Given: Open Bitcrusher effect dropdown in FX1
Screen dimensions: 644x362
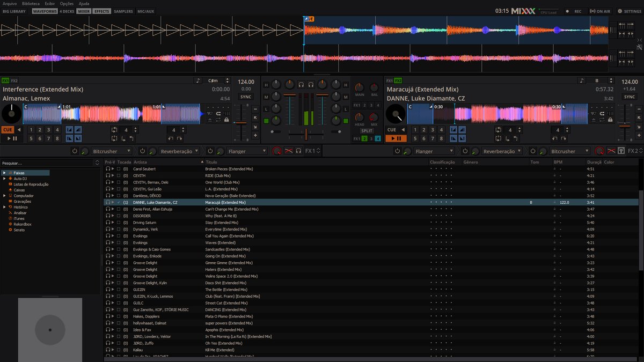Looking at the screenshot, I should (111, 151).
